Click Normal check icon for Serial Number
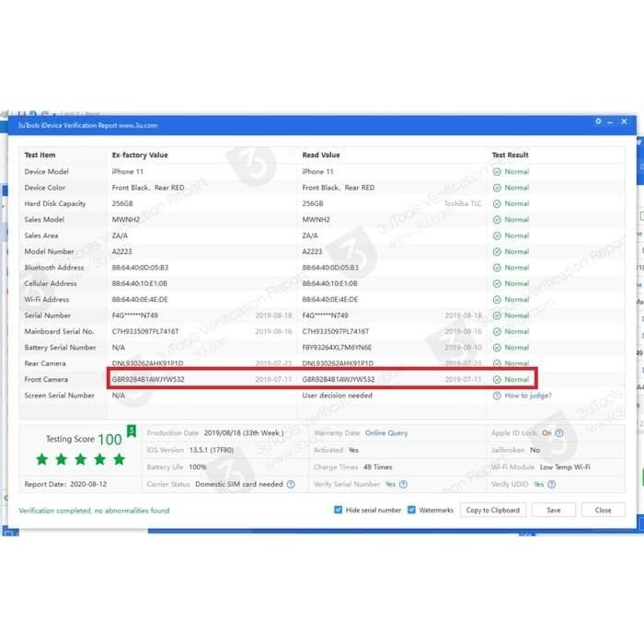This screenshot has width=644, height=644. [497, 316]
